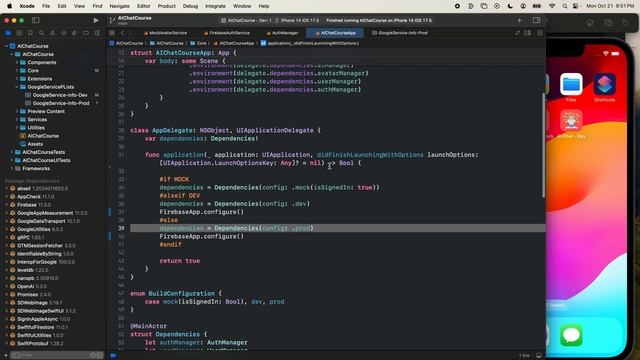Rotate the Simulator device
The width and height of the screenshot is (640, 360).
point(625,23)
